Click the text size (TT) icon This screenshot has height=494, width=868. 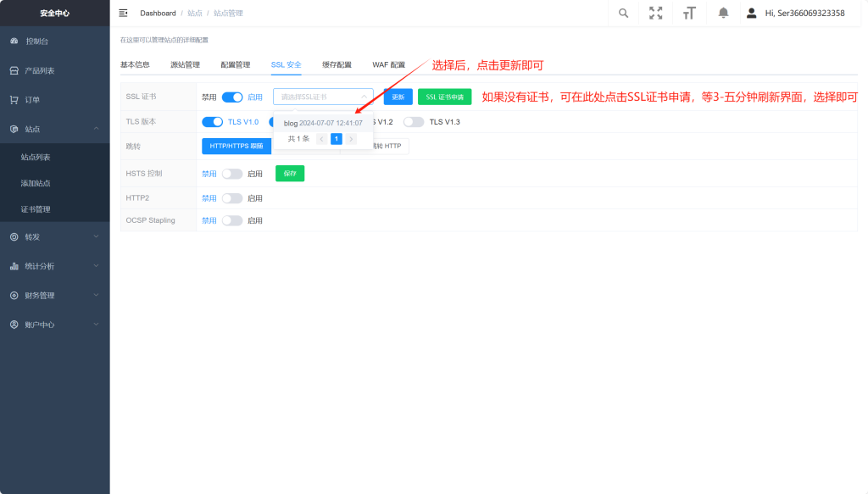(x=688, y=13)
